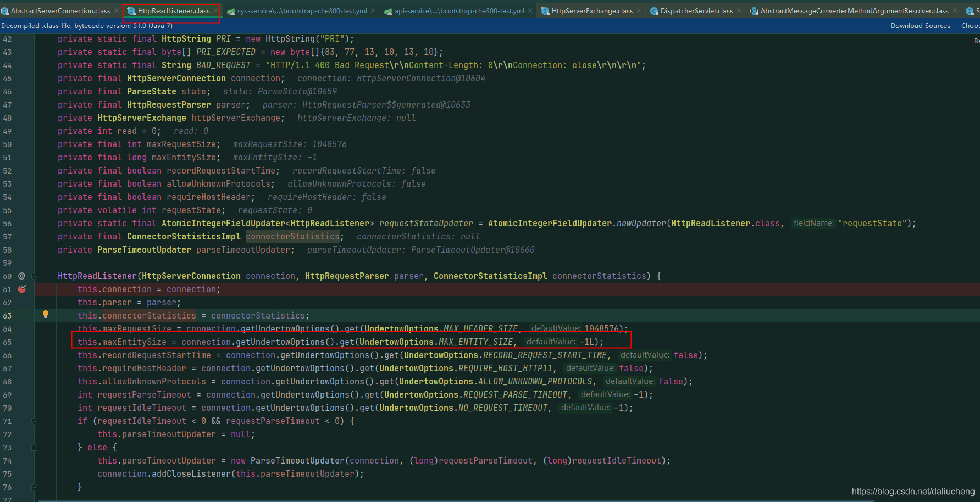
Task: Open the lightbulb intention actions on line 63
Action: (x=46, y=314)
